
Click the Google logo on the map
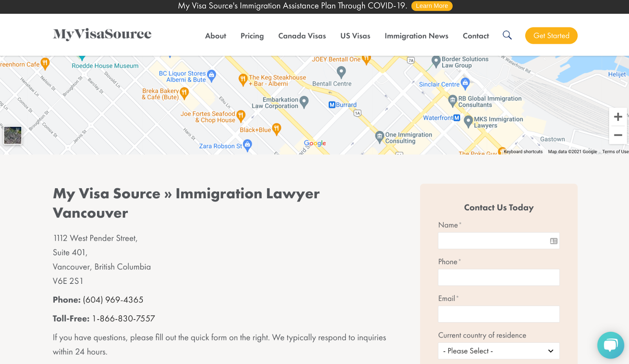[315, 143]
